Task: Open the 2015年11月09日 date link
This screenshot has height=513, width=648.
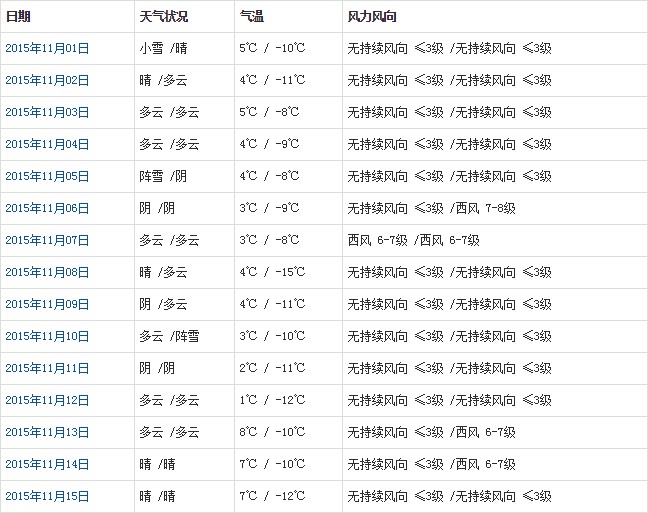Action: [47, 304]
